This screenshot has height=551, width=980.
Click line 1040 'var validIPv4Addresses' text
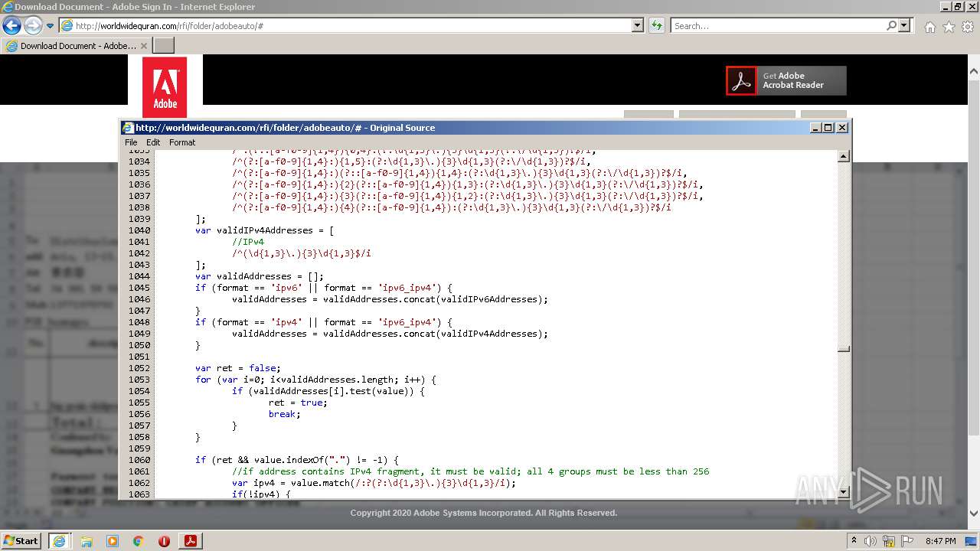265,230
